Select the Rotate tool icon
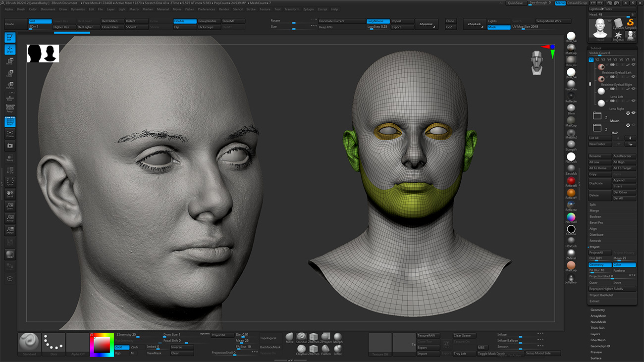 pyautogui.click(x=10, y=85)
